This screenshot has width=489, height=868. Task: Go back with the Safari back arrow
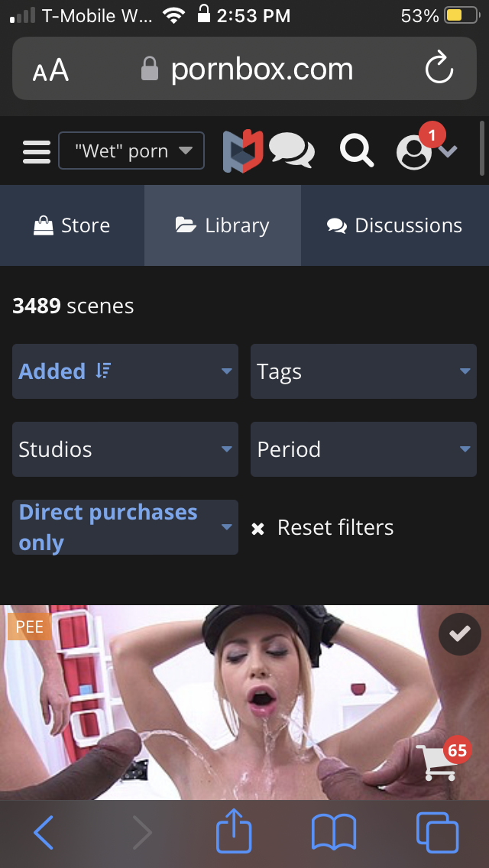[x=44, y=832]
